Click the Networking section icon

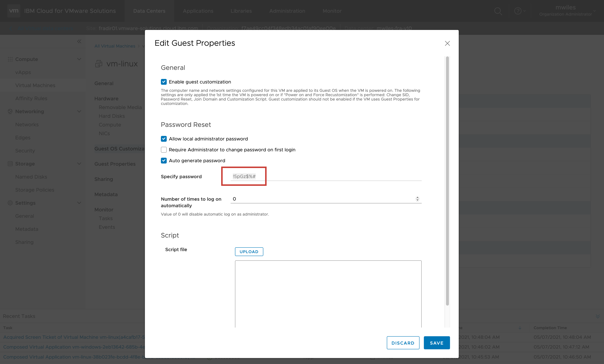point(10,111)
